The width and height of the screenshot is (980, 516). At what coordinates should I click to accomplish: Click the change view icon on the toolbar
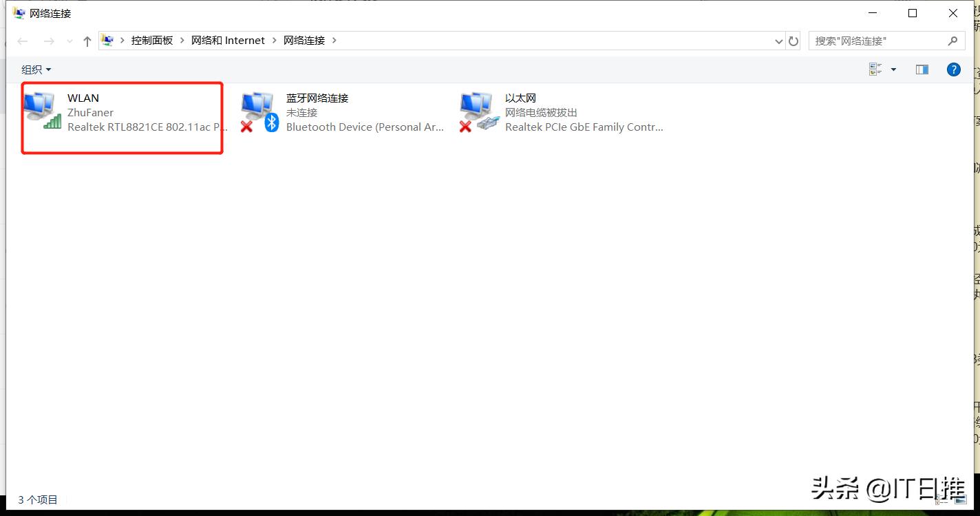875,69
